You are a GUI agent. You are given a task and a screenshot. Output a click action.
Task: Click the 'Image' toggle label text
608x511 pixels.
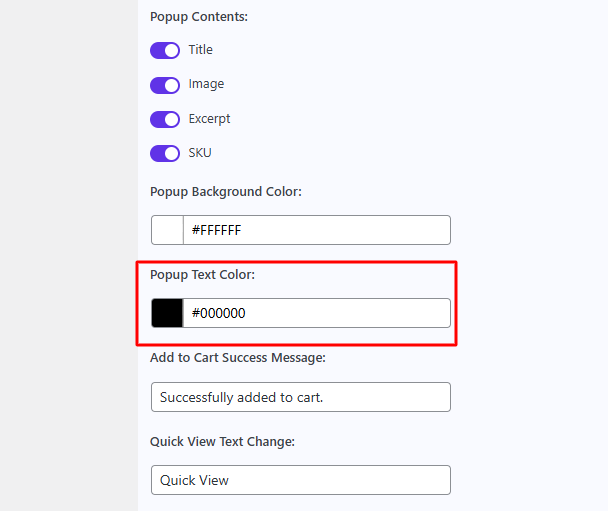pyautogui.click(x=206, y=85)
